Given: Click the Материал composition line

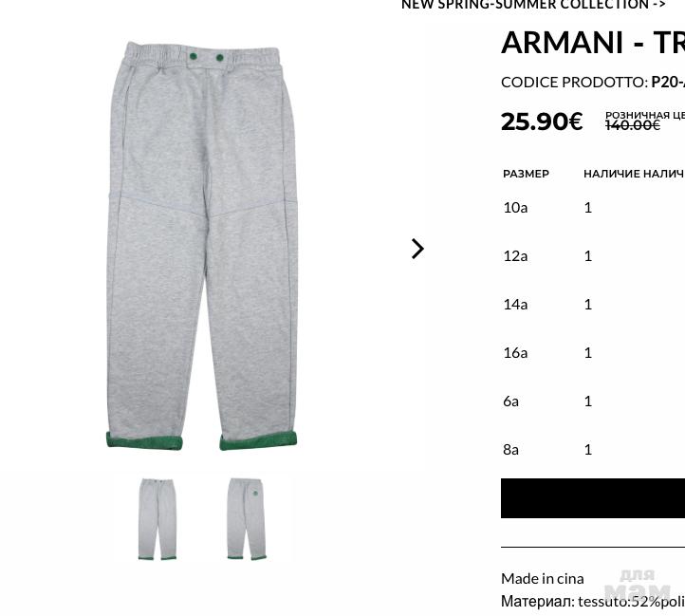Looking at the screenshot, I should 593,602.
